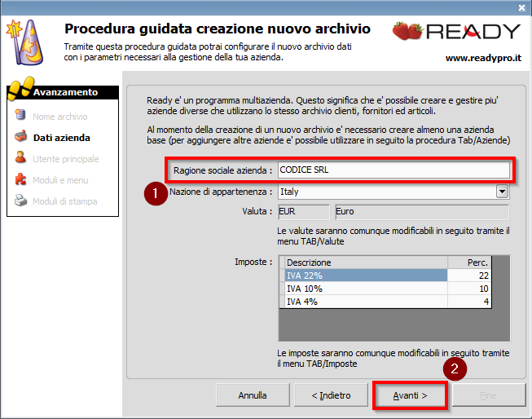Screen dimensions: 532x419
Task: Click the Moduli di stampa printer icon
Action: tap(20, 201)
